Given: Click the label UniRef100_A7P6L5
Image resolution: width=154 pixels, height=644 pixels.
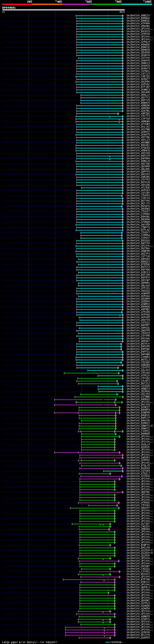Looking at the screenshot, I should pos(138,42).
